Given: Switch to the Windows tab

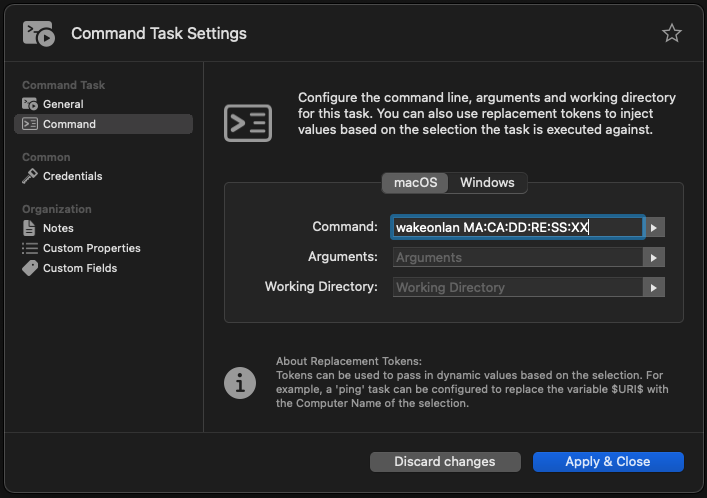Looking at the screenshot, I should (x=487, y=183).
